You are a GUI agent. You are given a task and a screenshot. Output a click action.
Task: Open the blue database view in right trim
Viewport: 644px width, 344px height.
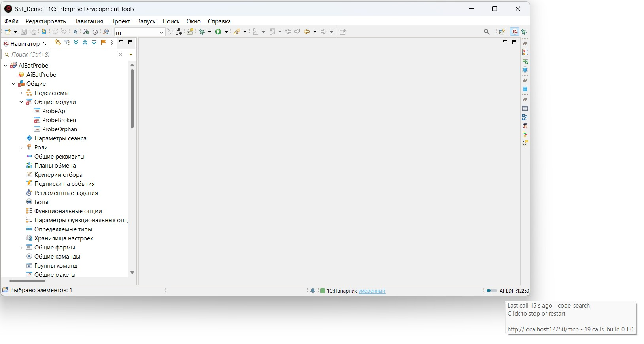[525, 89]
